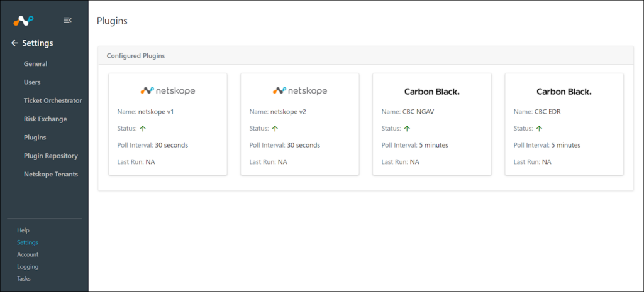The height and width of the screenshot is (292, 644).
Task: Select Ticket Orchestrator in the sidebar
Action: pyautogui.click(x=53, y=100)
